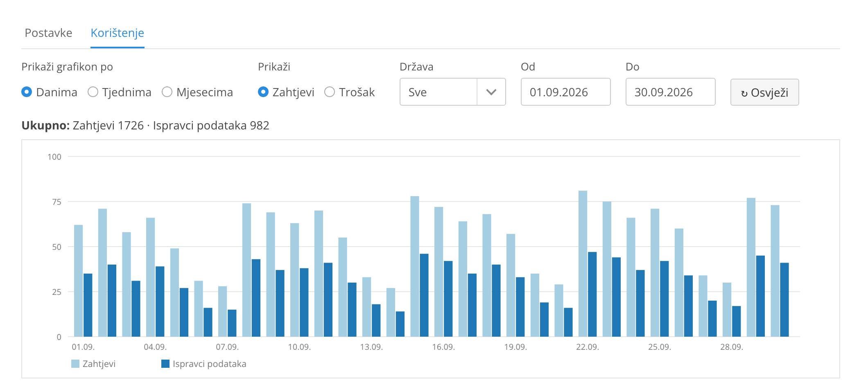Click the x-axis label 01.09.
This screenshot has width=868, height=385.
tap(83, 347)
